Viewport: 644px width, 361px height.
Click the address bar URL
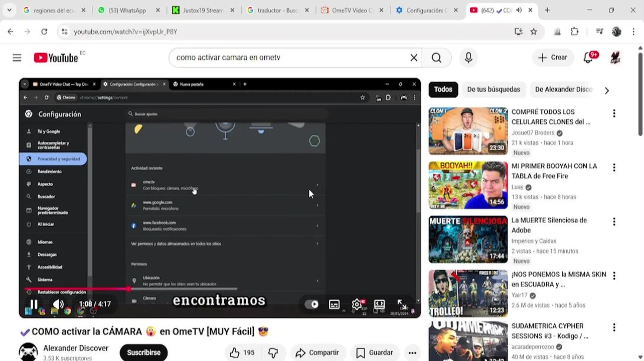tap(125, 32)
